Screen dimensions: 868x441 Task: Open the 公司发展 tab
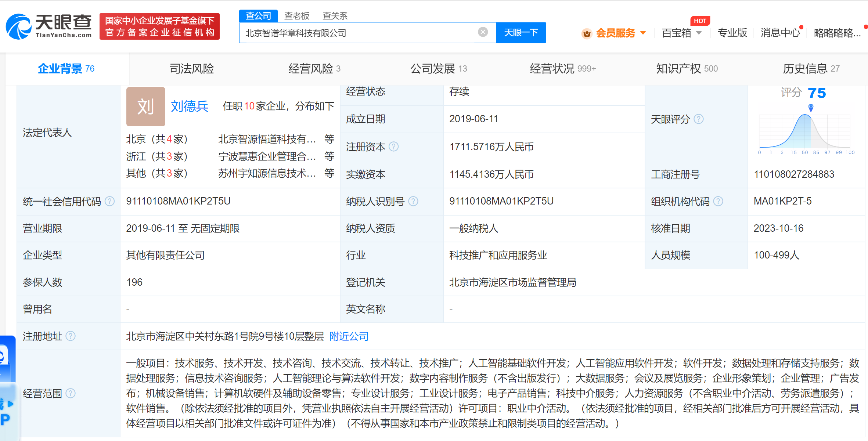click(x=439, y=69)
